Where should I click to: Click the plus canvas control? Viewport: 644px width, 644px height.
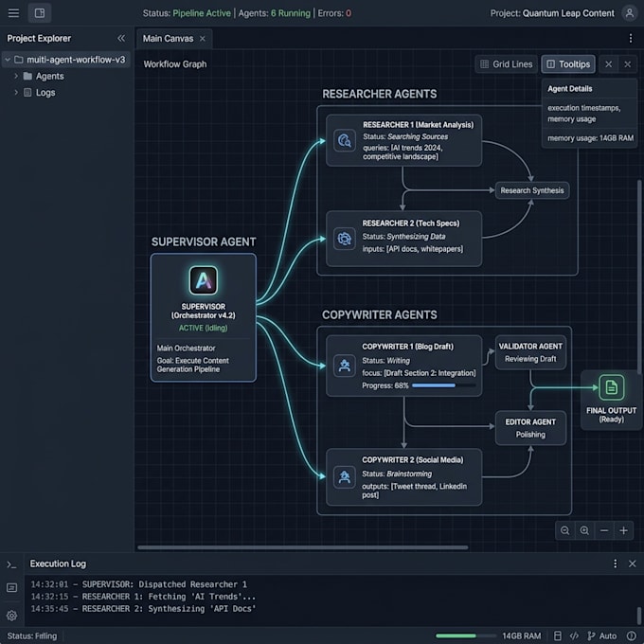[x=623, y=530]
